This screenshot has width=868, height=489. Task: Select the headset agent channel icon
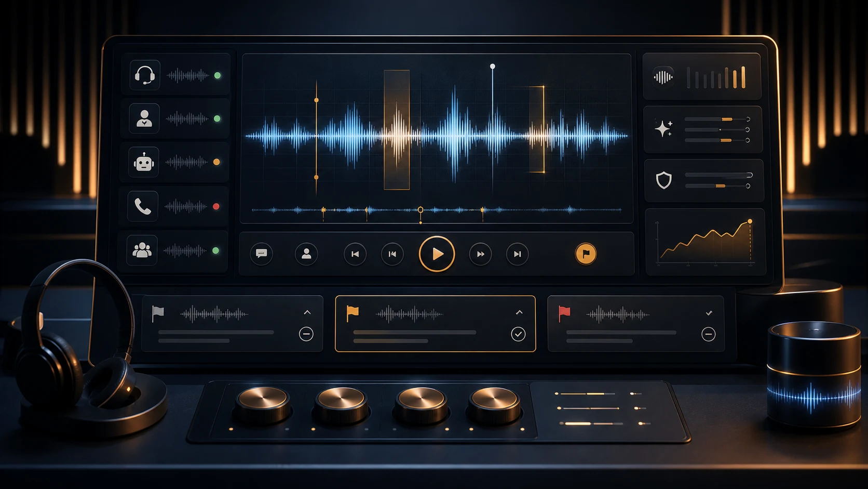[x=144, y=75]
